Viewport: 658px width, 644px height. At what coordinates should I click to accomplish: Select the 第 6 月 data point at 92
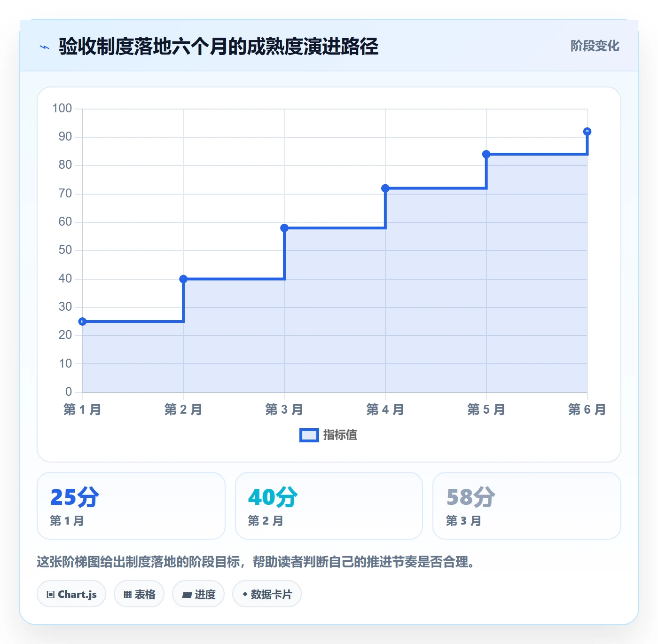tap(587, 132)
